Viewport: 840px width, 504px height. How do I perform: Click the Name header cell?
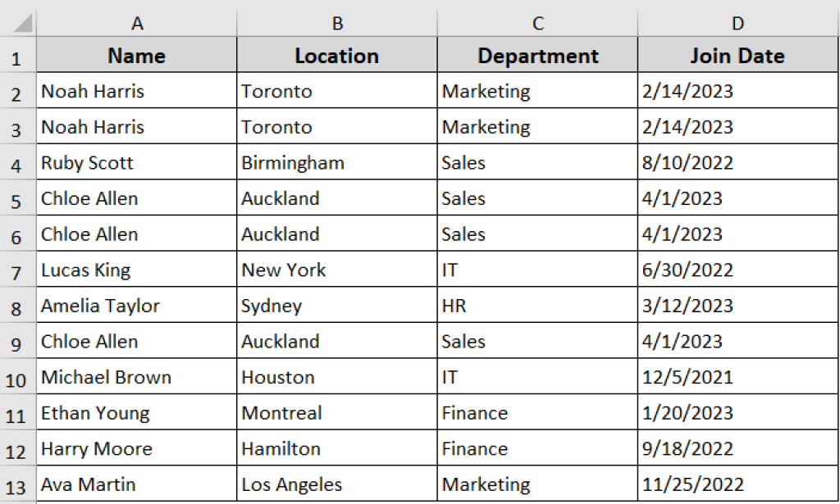click(x=136, y=55)
